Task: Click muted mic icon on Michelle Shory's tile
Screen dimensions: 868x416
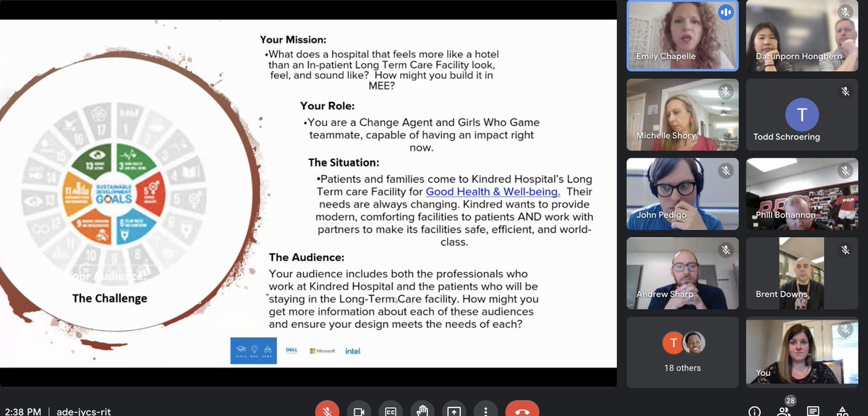Action: click(x=726, y=92)
